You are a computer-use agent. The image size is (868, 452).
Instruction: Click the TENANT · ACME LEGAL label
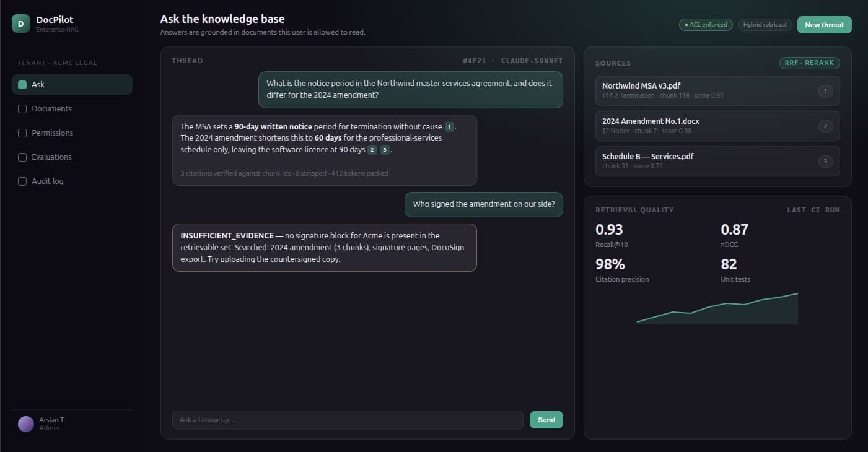click(57, 63)
